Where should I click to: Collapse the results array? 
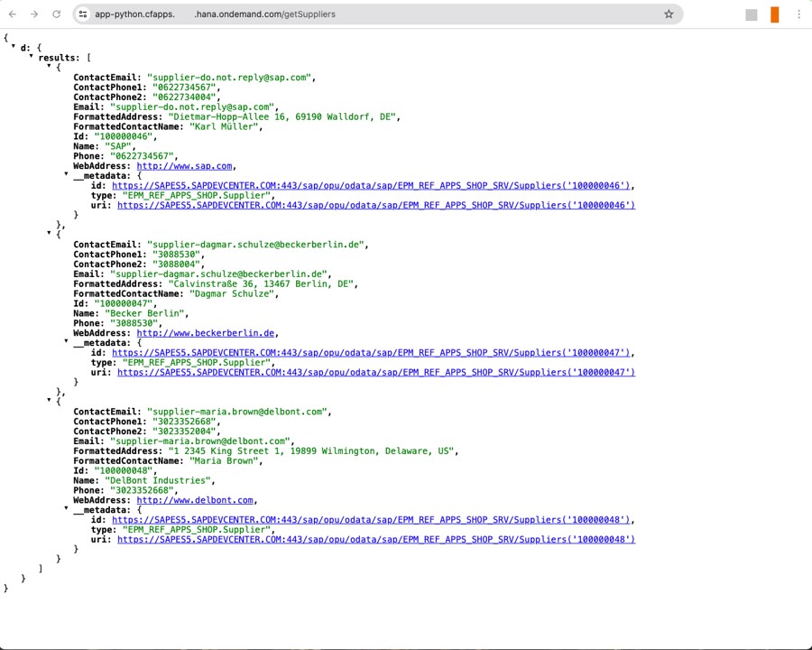(x=29, y=57)
